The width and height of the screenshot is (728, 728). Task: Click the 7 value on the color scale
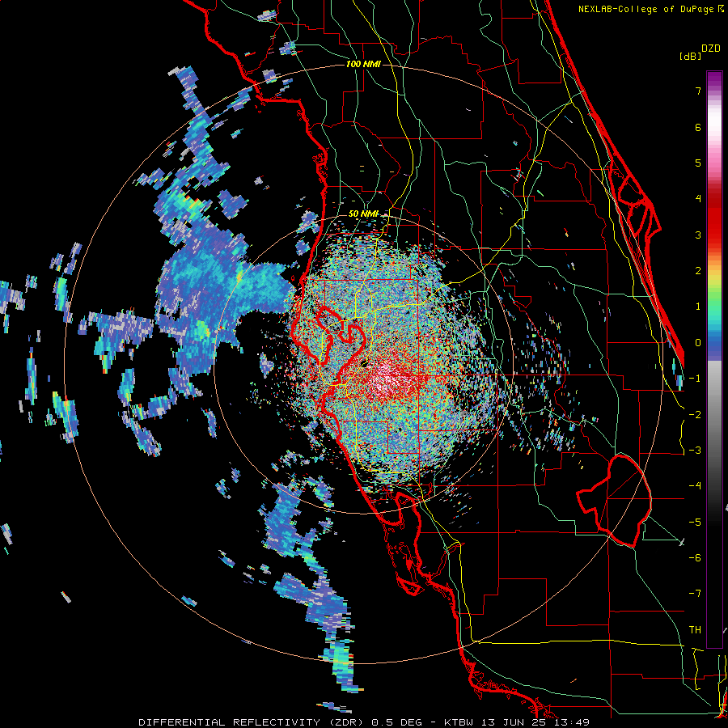[698, 91]
